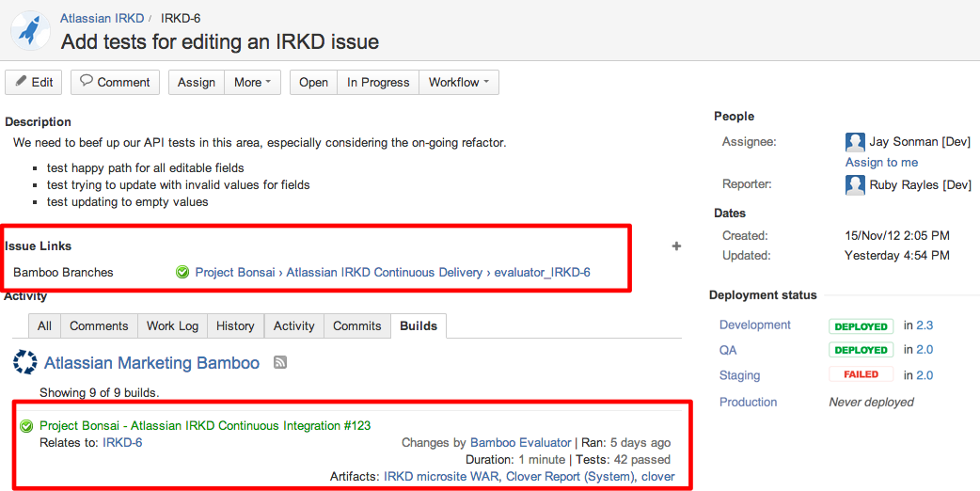980x491 pixels.
Task: Click the Development environment link
Action: point(755,325)
